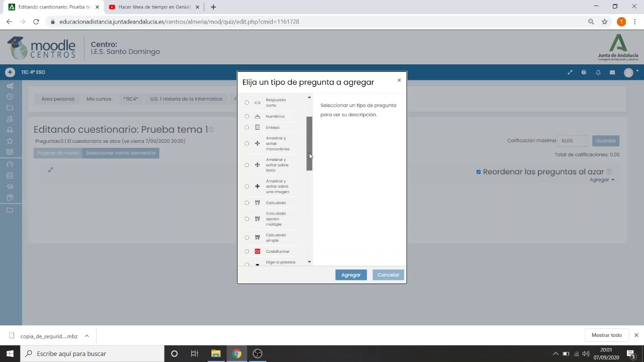Image resolution: width=644 pixels, height=362 pixels.
Task: Open the user avatar menu
Action: point(631,72)
